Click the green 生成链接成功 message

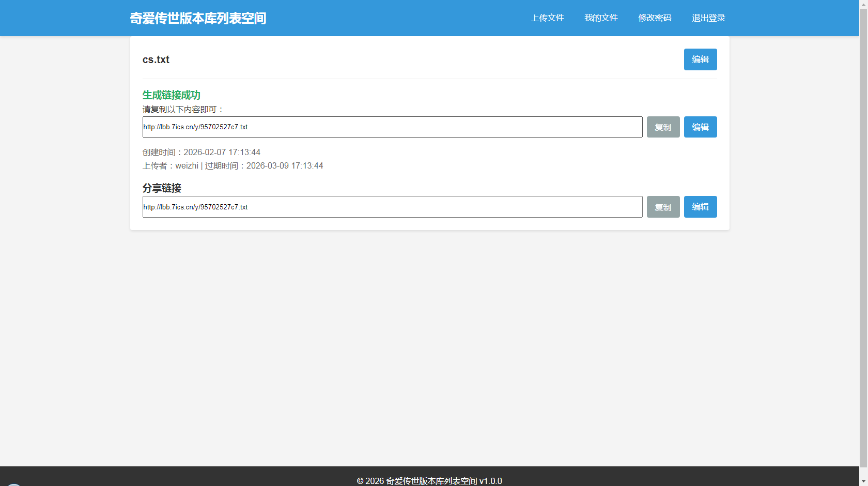171,95
